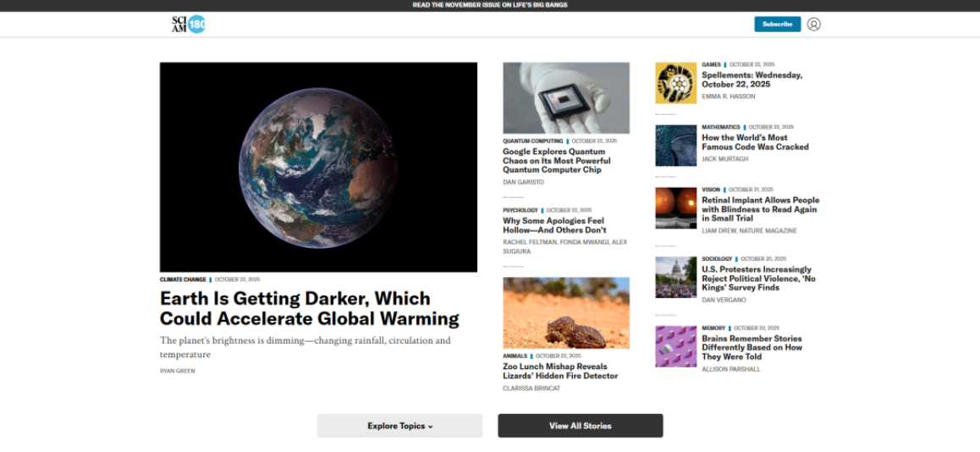Click the View All Stories button
980x452 pixels.
[580, 426]
